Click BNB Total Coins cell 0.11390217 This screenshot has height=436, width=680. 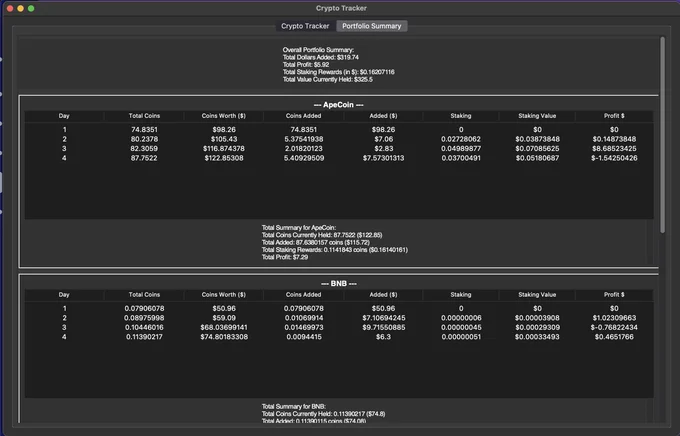pyautogui.click(x=144, y=337)
